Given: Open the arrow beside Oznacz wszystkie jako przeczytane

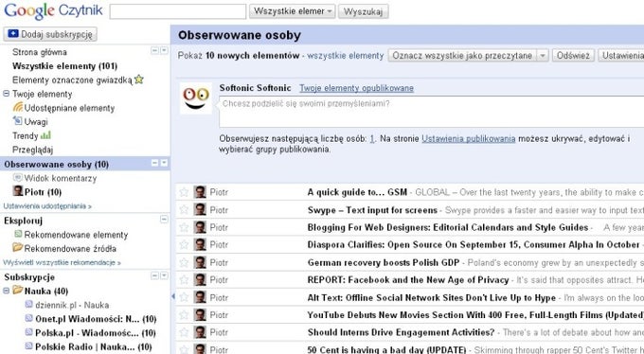Looking at the screenshot, I should click(543, 56).
